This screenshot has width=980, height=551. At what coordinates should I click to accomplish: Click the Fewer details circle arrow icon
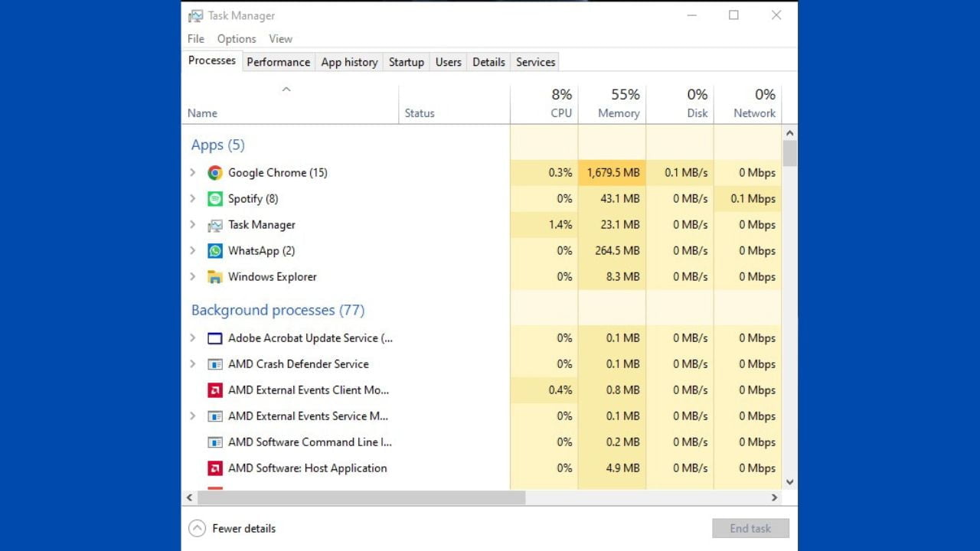pyautogui.click(x=197, y=528)
